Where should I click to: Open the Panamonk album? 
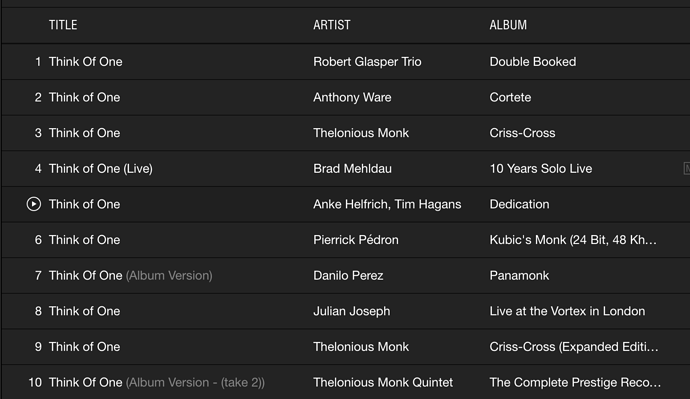(x=519, y=275)
